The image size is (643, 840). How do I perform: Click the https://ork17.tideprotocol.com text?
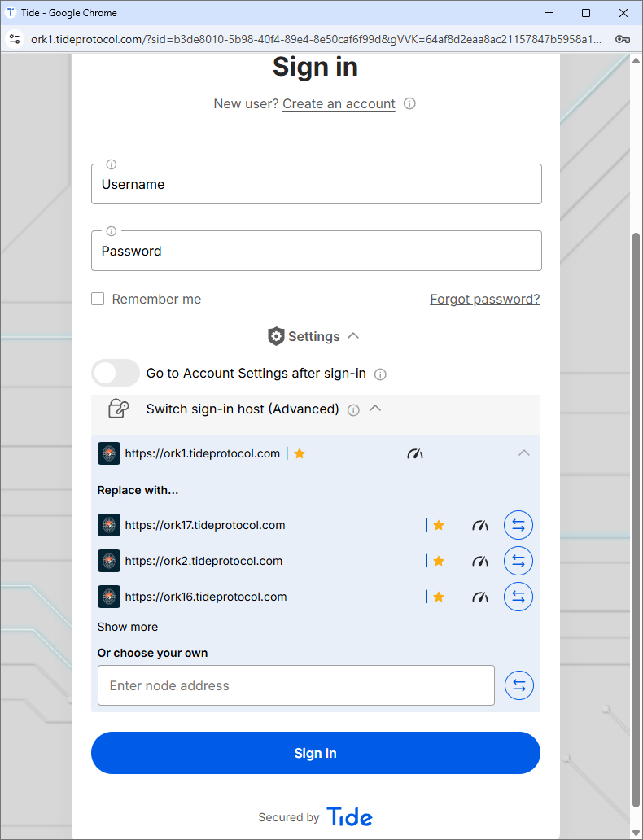click(x=205, y=525)
